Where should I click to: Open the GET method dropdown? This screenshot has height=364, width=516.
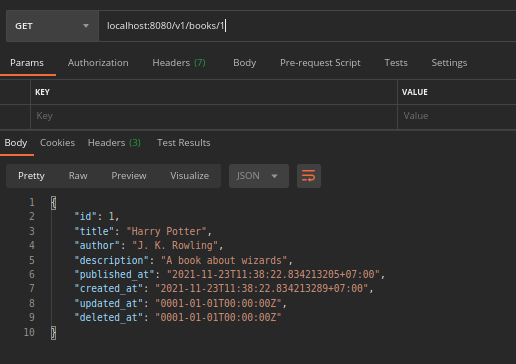[52, 26]
